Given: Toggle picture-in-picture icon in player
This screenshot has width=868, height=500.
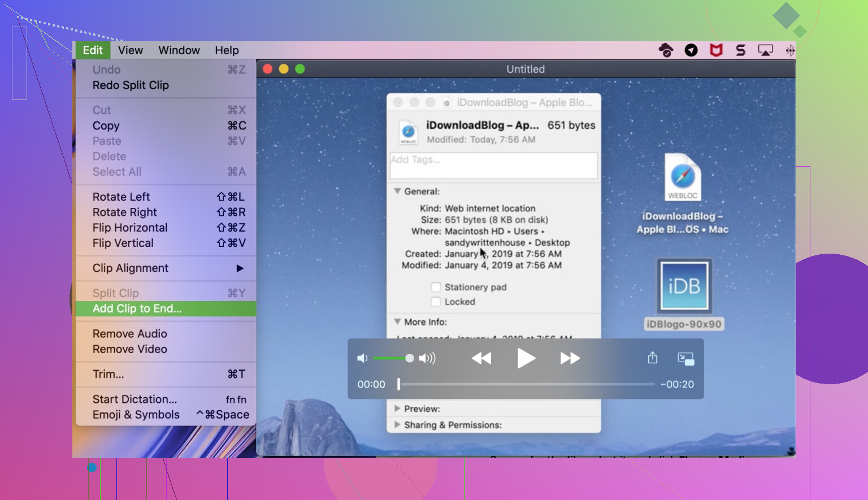Looking at the screenshot, I should [x=685, y=359].
